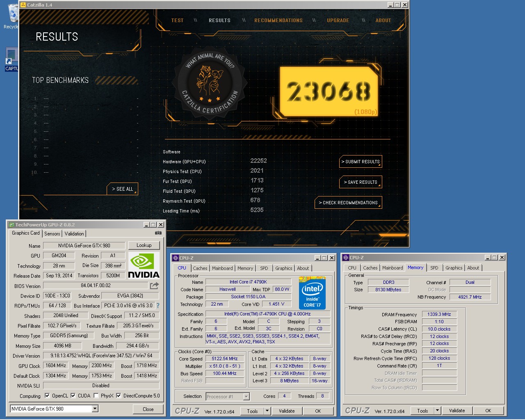
Task: Click Validate in CPU-Z CPU window
Action: pyautogui.click(x=287, y=411)
